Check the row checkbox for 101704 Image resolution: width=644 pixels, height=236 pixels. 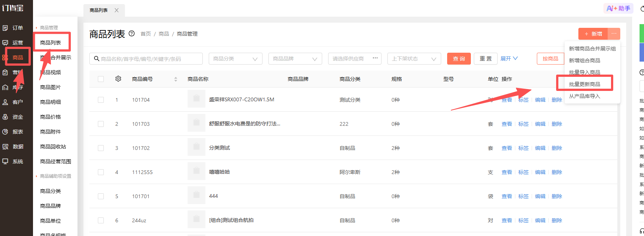coord(101,100)
